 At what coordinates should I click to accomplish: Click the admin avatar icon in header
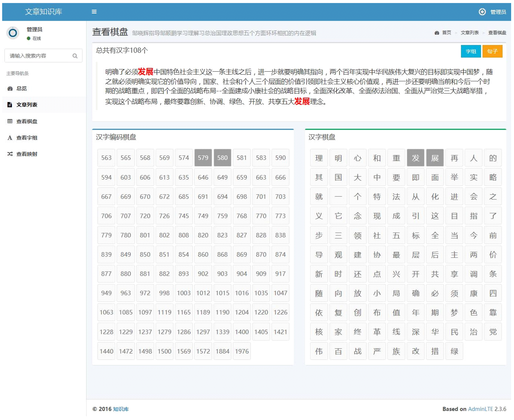point(482,12)
